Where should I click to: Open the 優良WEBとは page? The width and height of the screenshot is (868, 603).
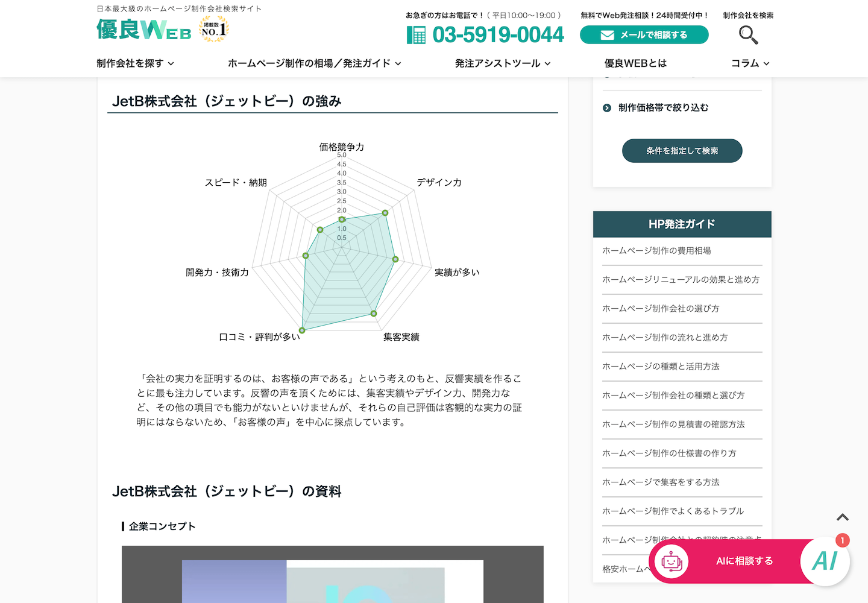[x=635, y=63]
